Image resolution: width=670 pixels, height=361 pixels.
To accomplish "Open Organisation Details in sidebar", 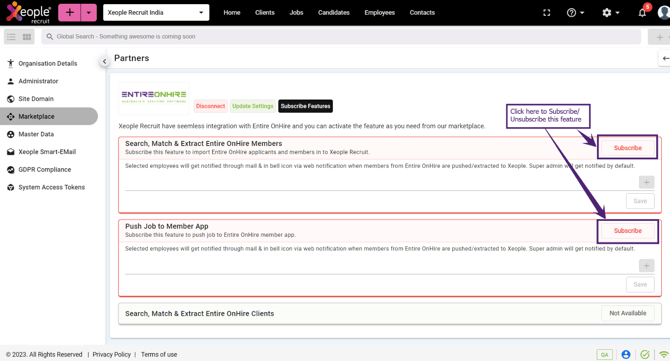I will 48,63.
